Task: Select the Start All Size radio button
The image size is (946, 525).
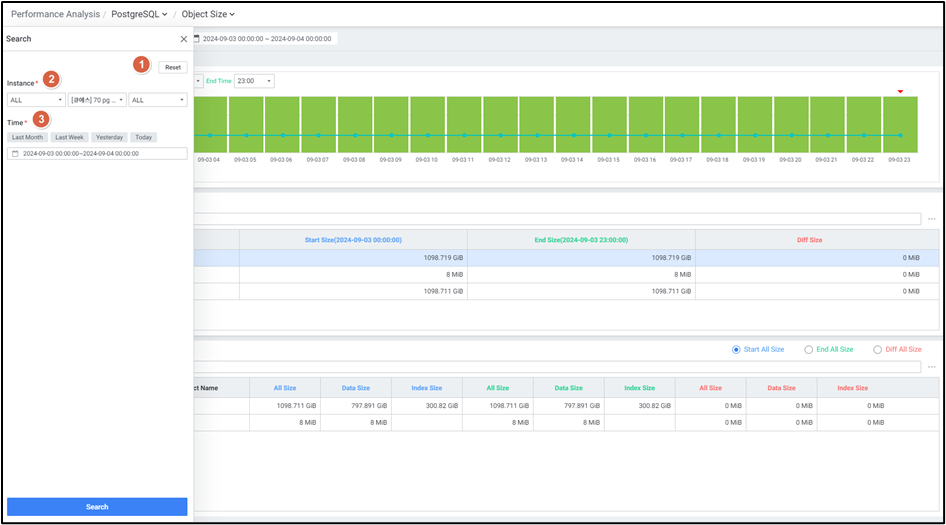Action: pyautogui.click(x=737, y=349)
